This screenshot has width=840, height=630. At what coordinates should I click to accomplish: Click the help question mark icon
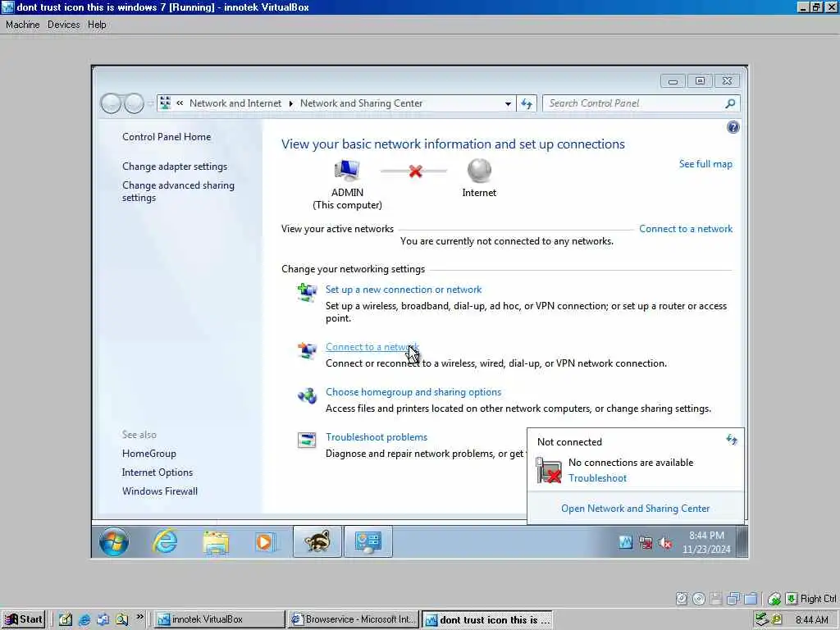pos(733,127)
